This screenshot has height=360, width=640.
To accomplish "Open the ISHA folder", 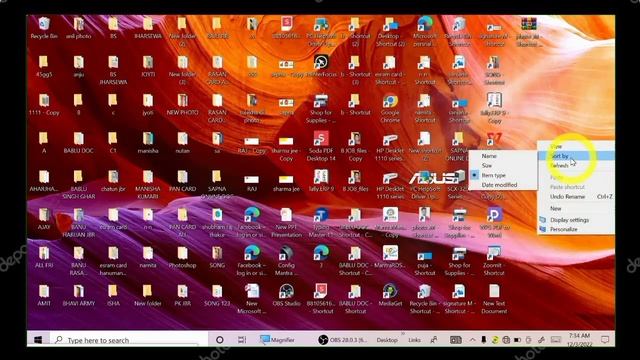I will (113, 296).
